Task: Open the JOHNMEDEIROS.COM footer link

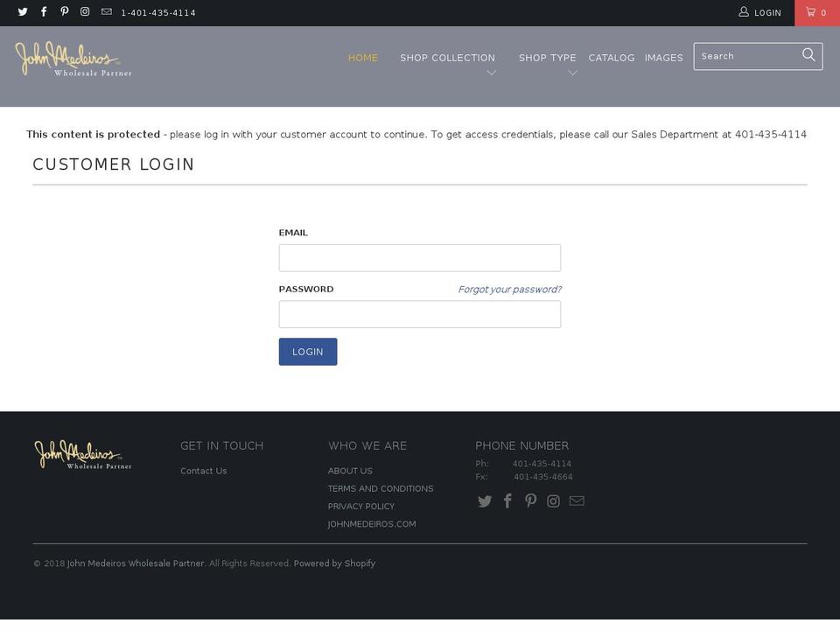Action: (x=372, y=524)
